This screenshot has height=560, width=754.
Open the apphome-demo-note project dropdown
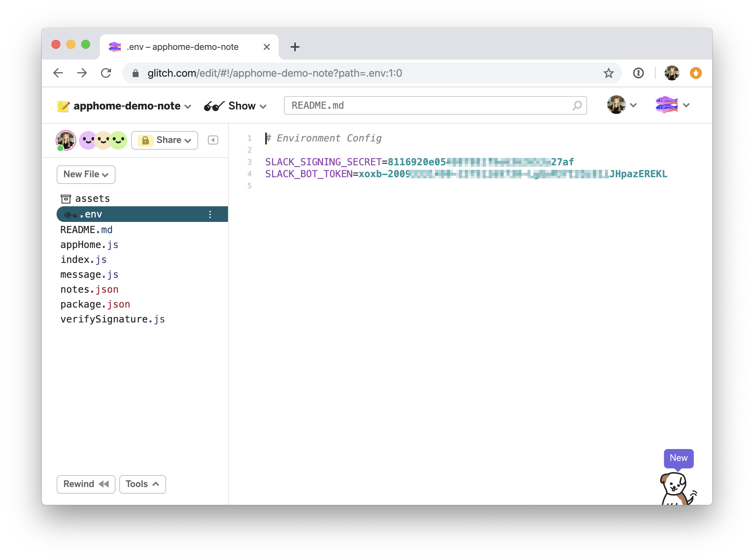187,106
